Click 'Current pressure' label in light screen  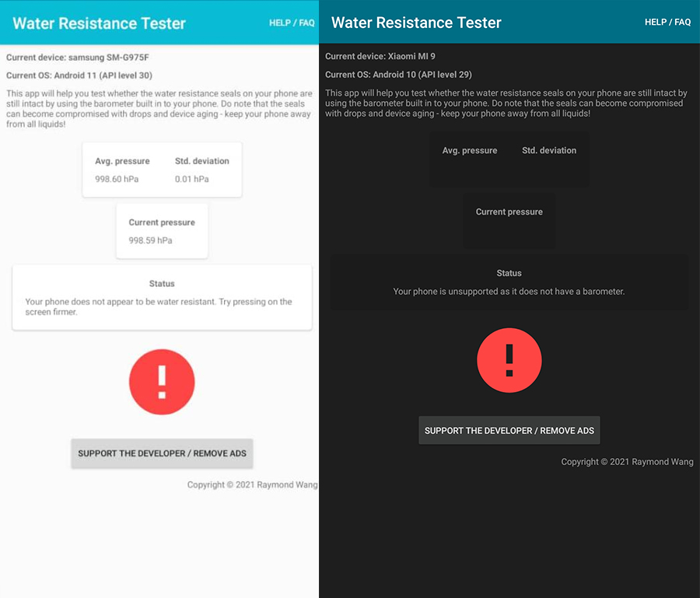click(162, 222)
